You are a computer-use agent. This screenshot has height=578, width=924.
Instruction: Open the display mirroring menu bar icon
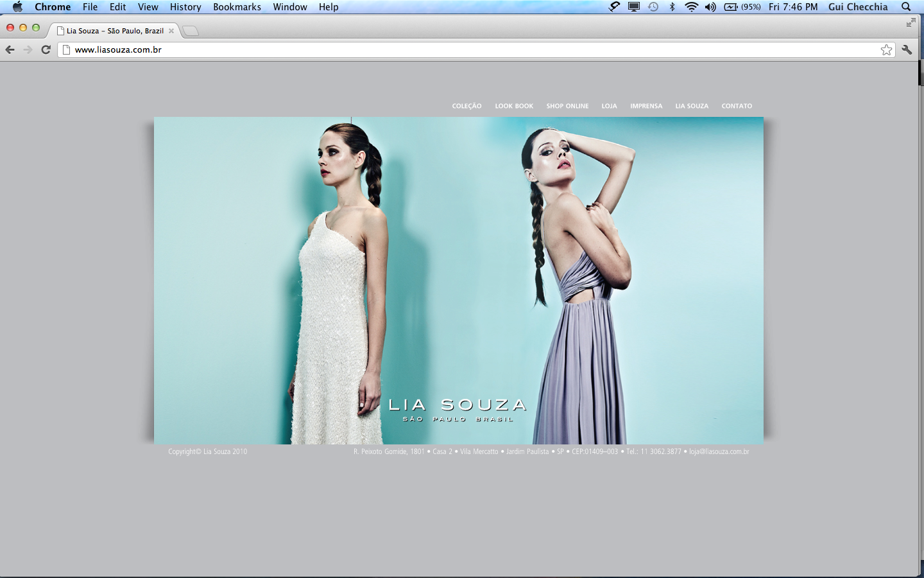point(634,7)
